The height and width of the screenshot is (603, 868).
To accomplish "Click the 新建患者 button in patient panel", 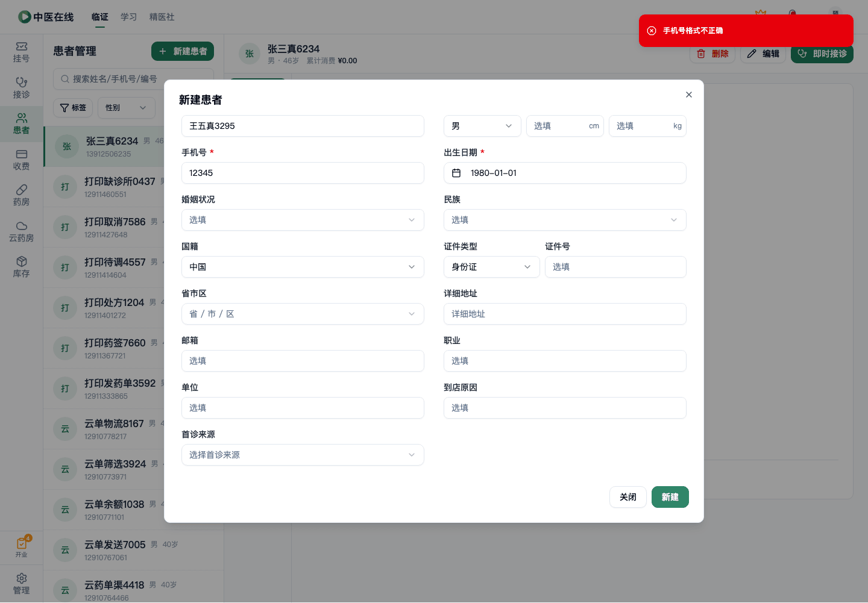I will click(183, 51).
